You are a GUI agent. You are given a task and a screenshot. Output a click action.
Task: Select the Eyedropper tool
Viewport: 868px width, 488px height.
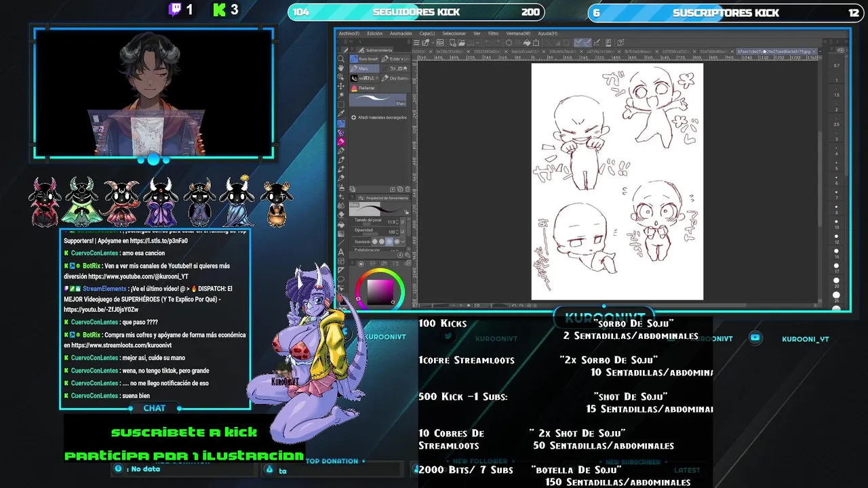click(341, 114)
